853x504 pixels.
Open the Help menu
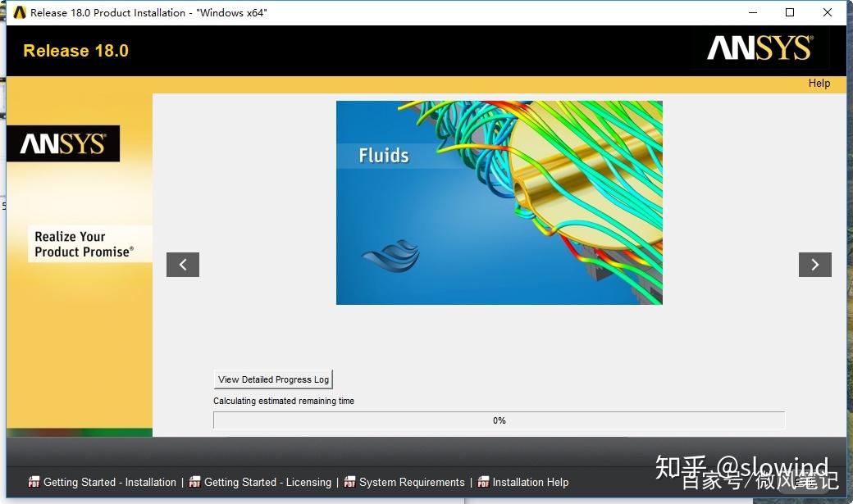[819, 83]
